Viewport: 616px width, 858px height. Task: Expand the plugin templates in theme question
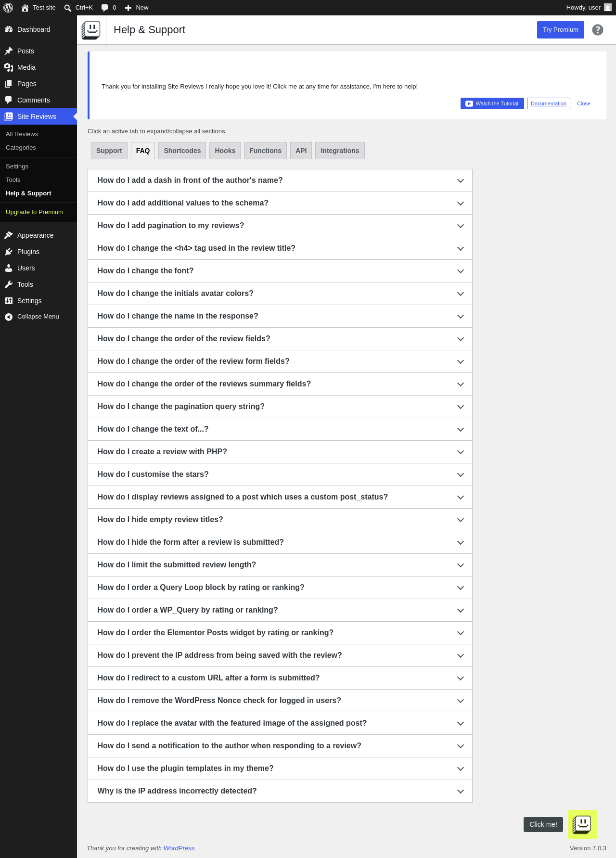point(280,768)
